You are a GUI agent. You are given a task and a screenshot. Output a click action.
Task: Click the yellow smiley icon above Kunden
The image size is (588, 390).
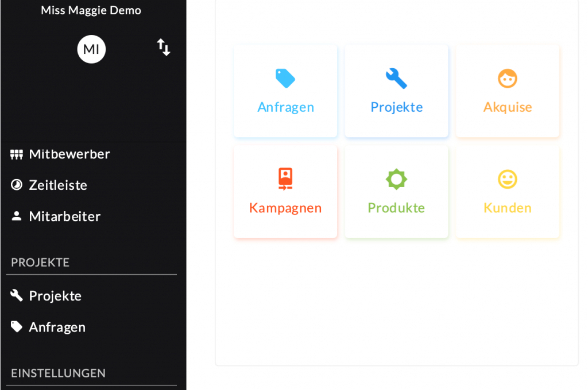508,179
